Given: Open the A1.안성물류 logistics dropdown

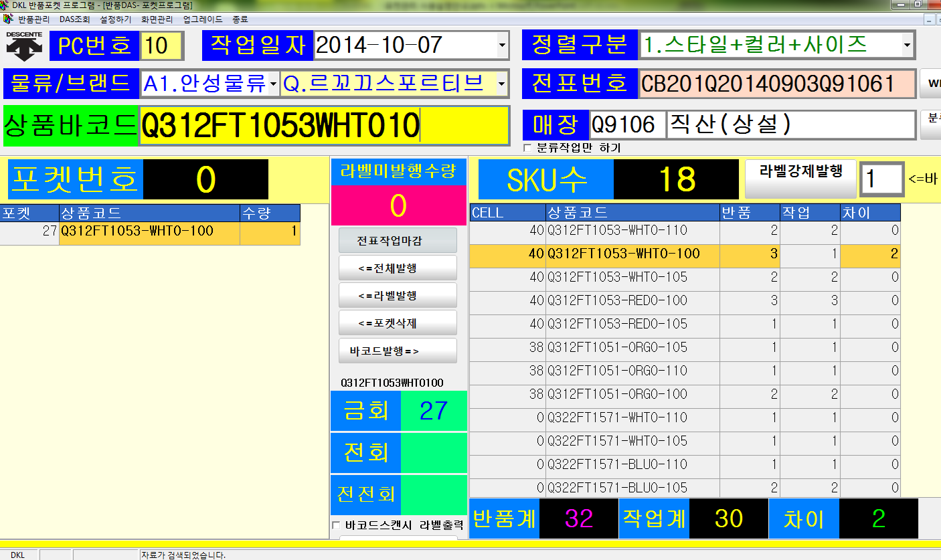Looking at the screenshot, I should coord(273,84).
